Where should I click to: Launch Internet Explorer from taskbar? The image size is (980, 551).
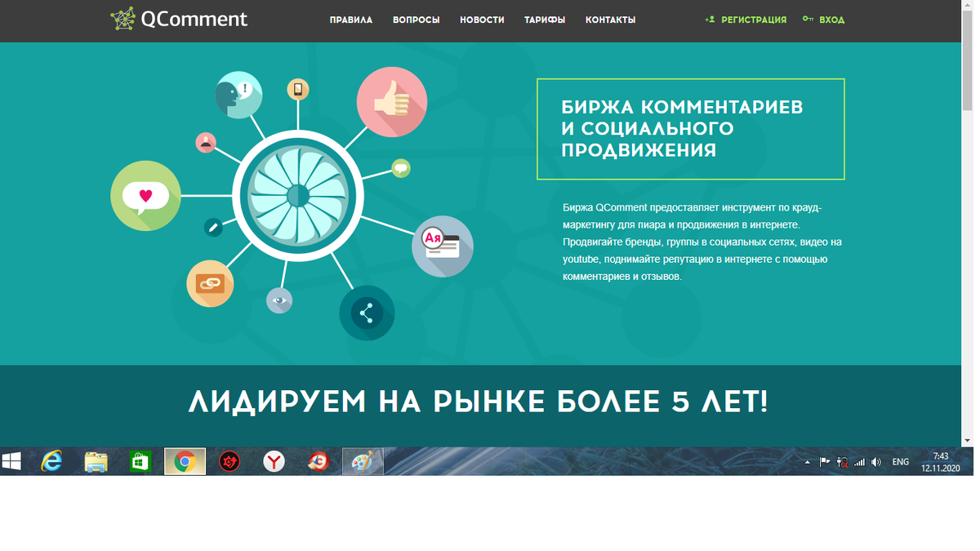click(52, 462)
